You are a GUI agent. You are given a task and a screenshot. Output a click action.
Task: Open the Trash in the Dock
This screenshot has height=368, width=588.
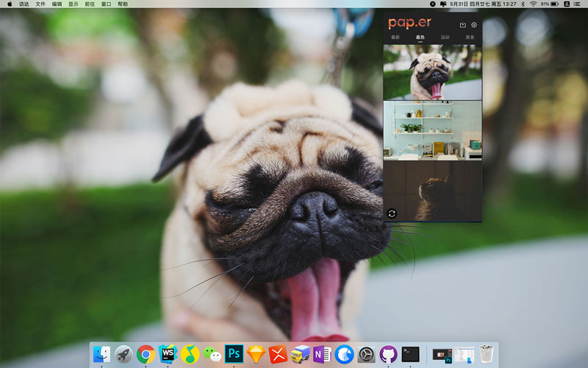click(x=487, y=354)
